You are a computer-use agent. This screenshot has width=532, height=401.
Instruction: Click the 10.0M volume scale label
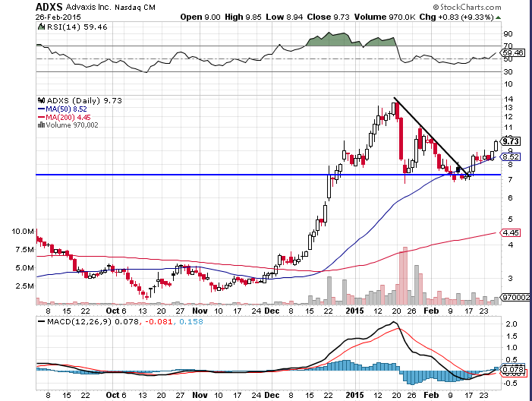coord(23,232)
